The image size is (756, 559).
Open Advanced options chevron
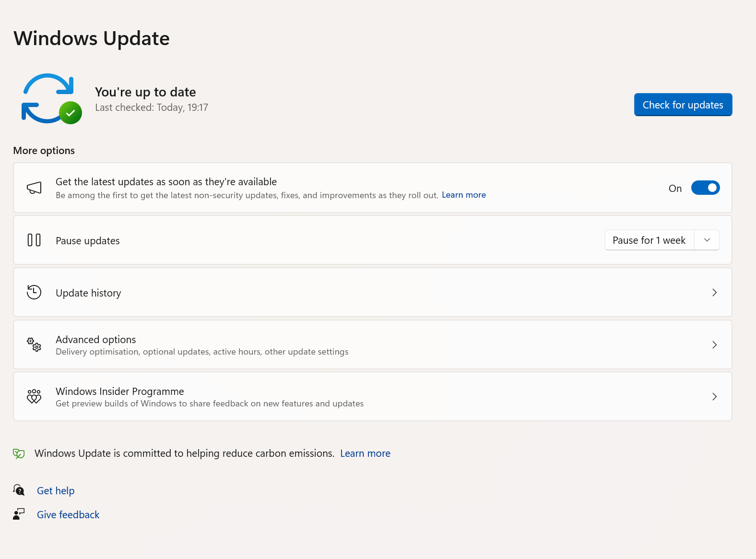(x=714, y=345)
